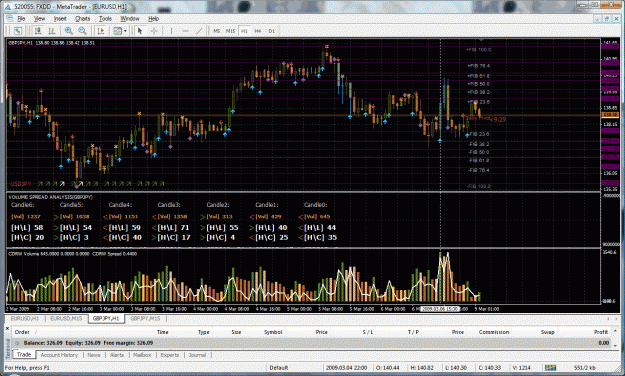The image size is (625, 376).
Task: Click the MetaTrader icon left of File menu
Action: 9,19
